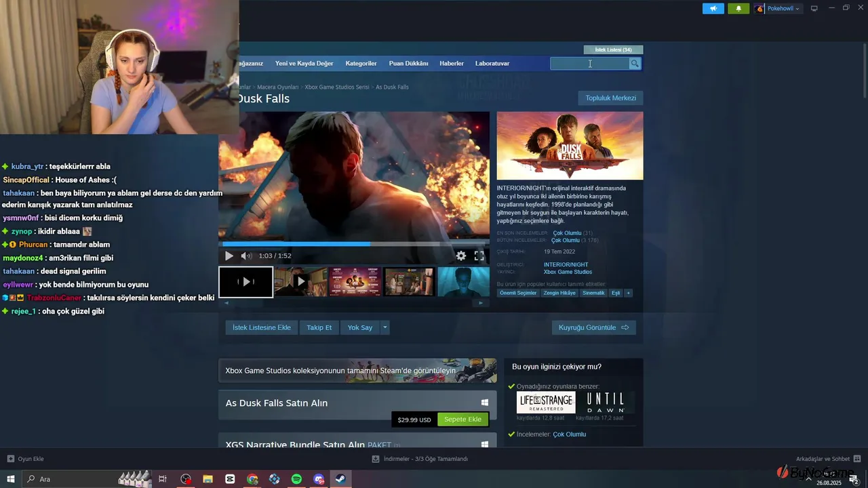
Task: Open Xbox Game Studios koleksiyonu banner
Action: 357,371
